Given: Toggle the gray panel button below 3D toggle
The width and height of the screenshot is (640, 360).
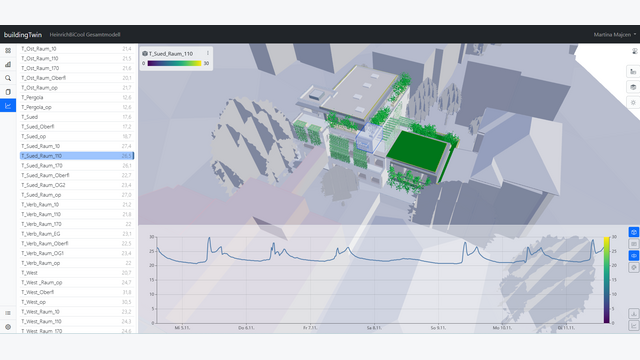Looking at the screenshot, I should pos(633,244).
